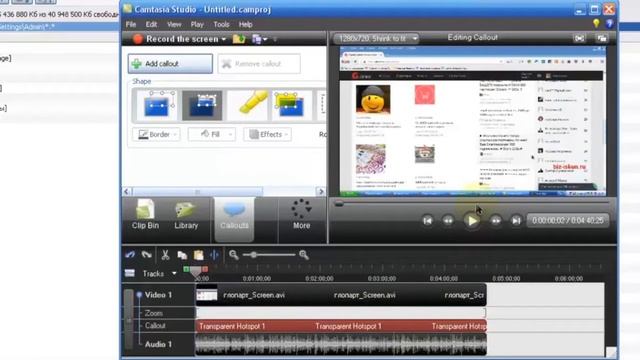
Task: Jump to previous clip button
Action: pos(427,221)
